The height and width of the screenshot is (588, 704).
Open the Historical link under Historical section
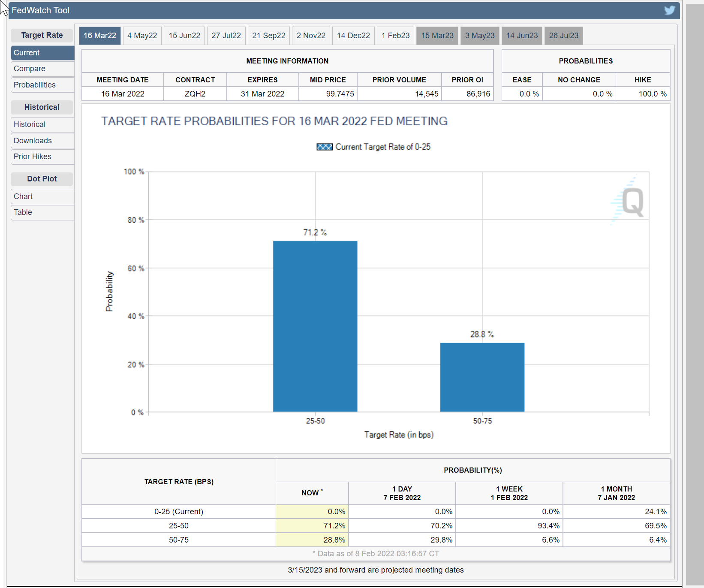[x=30, y=124]
